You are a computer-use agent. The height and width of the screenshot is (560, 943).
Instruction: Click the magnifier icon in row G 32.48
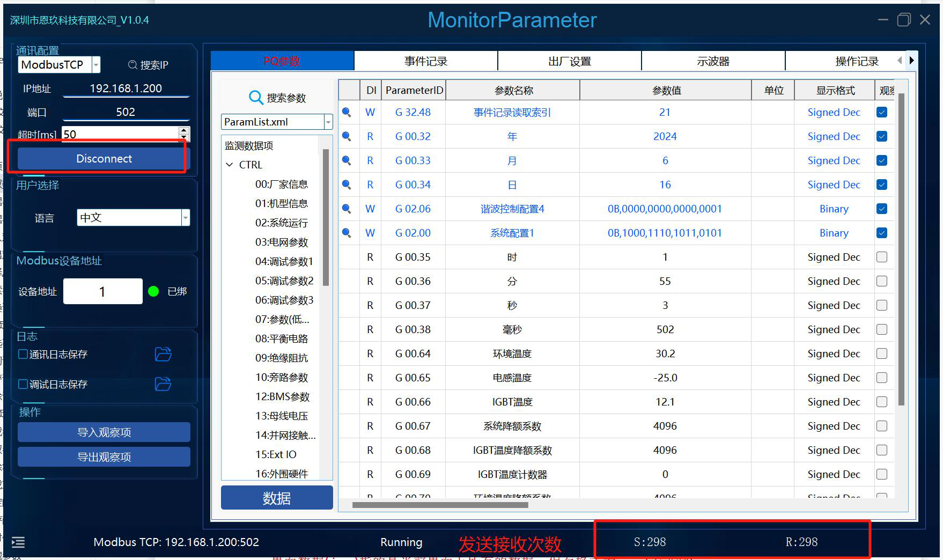tap(347, 113)
